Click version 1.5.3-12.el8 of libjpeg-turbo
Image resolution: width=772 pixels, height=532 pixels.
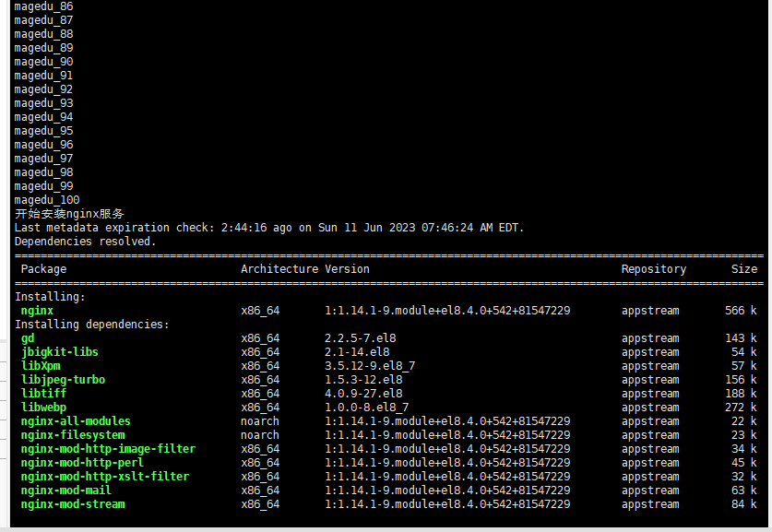363,380
